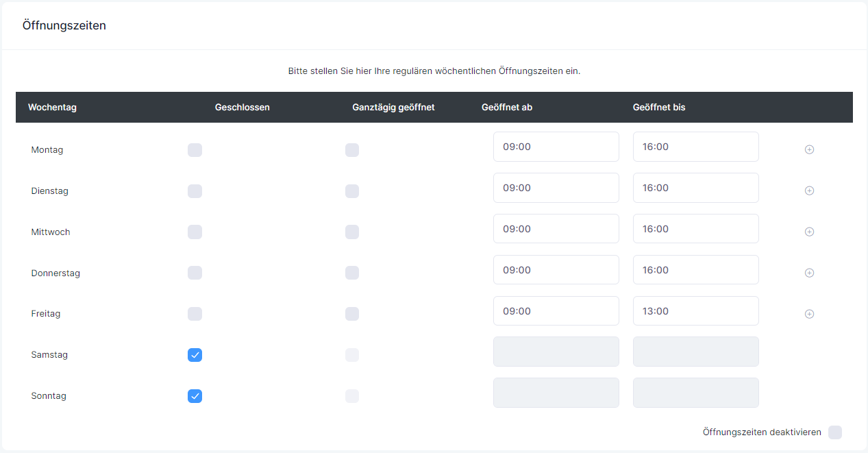
Task: Toggle Öffnungszeiten deaktivieren checkbox
Action: point(834,432)
